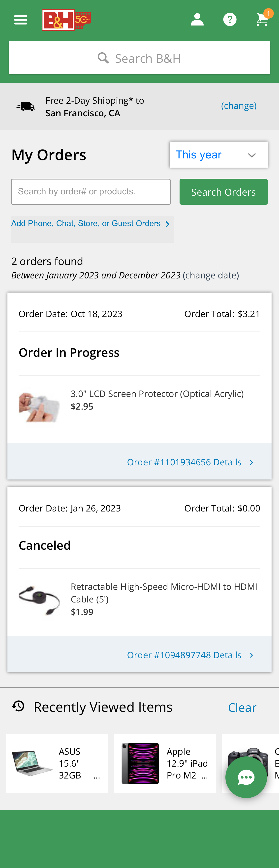Click Search Orders button

point(223,192)
